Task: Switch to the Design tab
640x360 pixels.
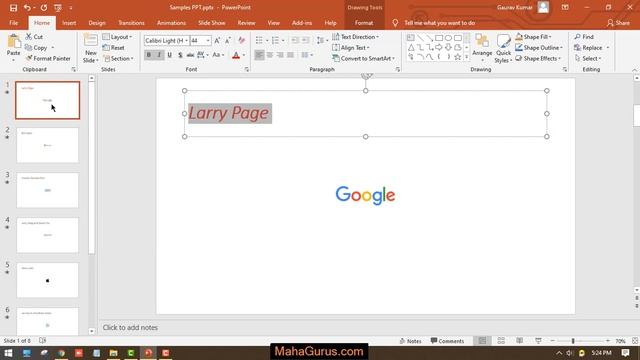Action: (97, 23)
